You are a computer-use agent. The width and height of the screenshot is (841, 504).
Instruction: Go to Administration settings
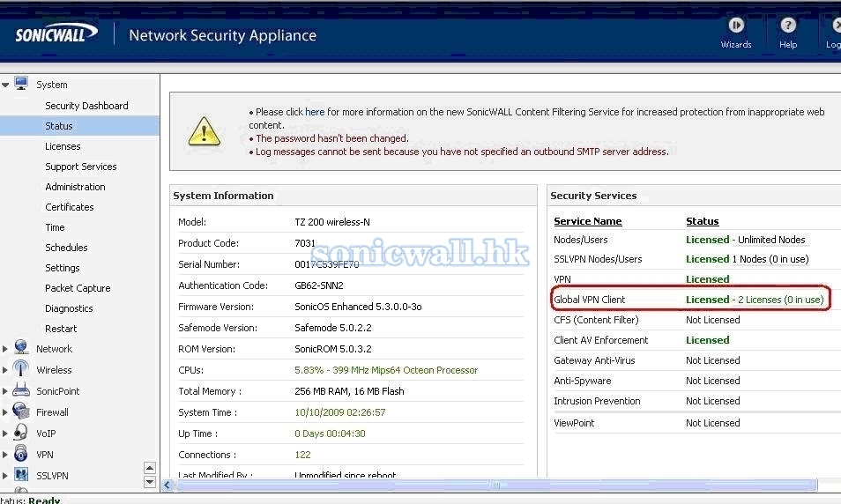pos(75,187)
